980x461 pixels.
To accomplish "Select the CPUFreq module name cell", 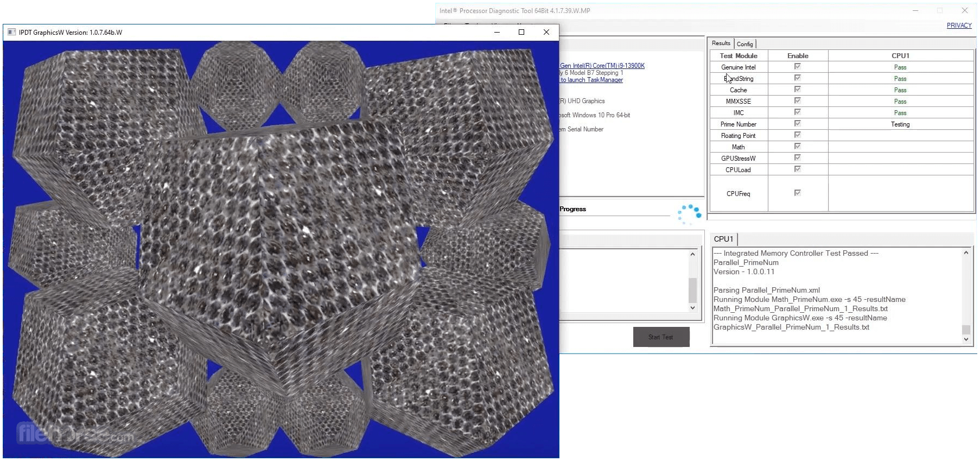I will pos(739,194).
